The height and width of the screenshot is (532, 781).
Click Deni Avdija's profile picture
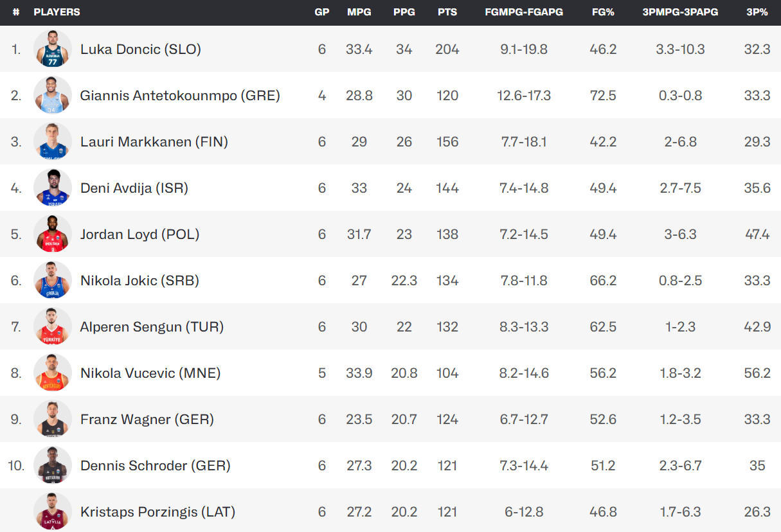[x=53, y=188]
